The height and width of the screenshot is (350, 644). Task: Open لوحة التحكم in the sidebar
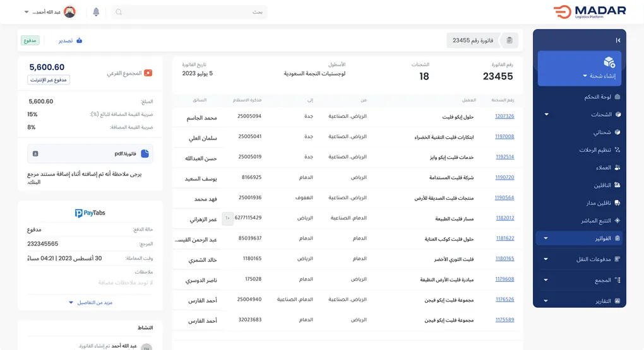[x=597, y=97]
